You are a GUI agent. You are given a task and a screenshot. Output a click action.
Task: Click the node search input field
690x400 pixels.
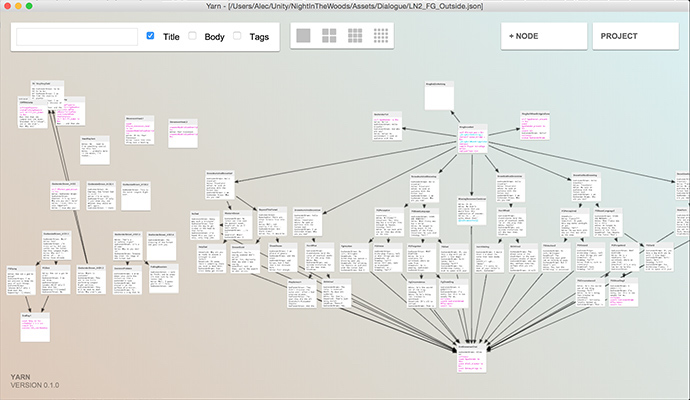point(77,37)
